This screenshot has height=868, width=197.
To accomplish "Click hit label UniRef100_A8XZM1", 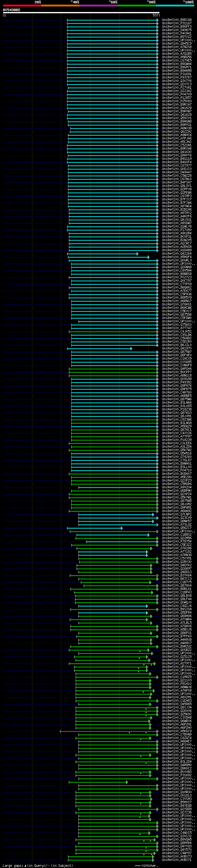I will coord(176,697).
